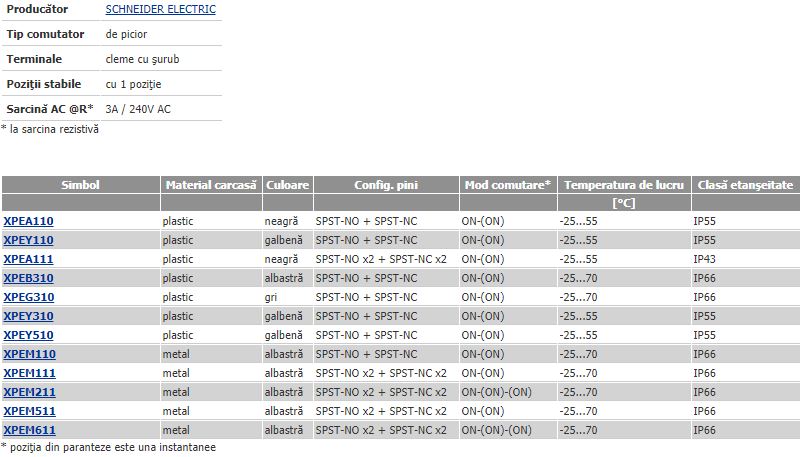
Task: Click '-25...70' temperature in XPEG310 row
Action: tap(578, 297)
